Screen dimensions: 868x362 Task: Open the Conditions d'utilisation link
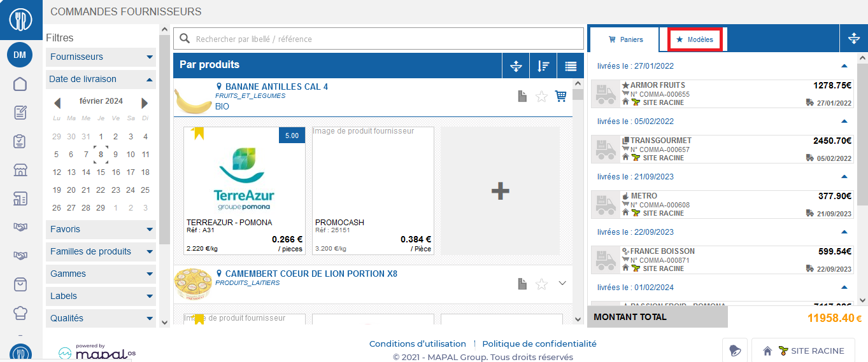click(x=418, y=344)
